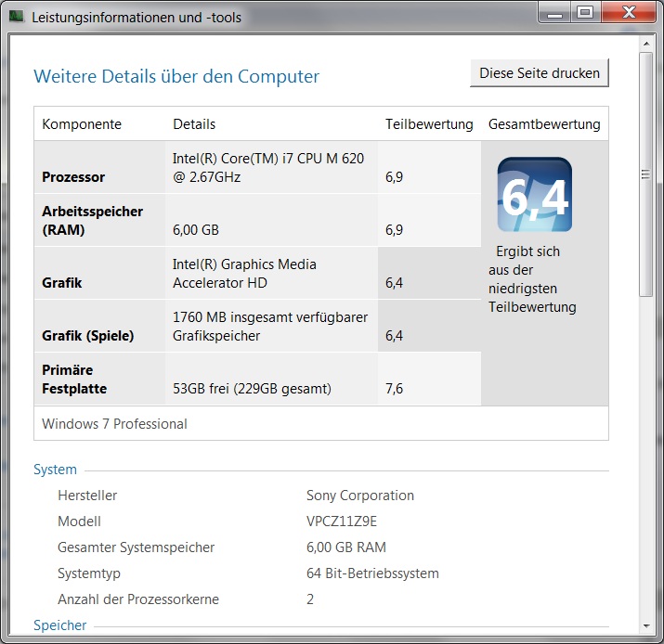Click the scrollbar up arrow

(x=646, y=44)
